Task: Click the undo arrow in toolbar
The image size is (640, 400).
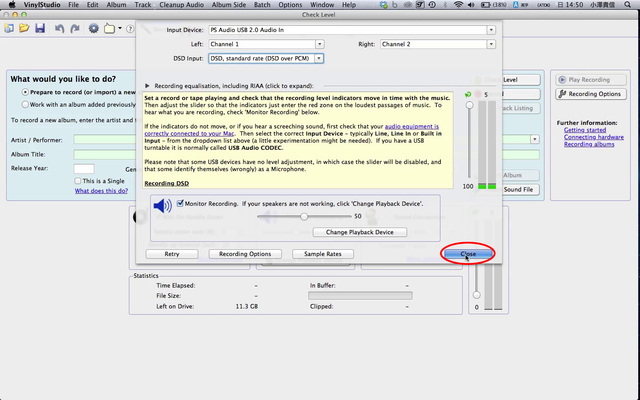Action: [60, 28]
